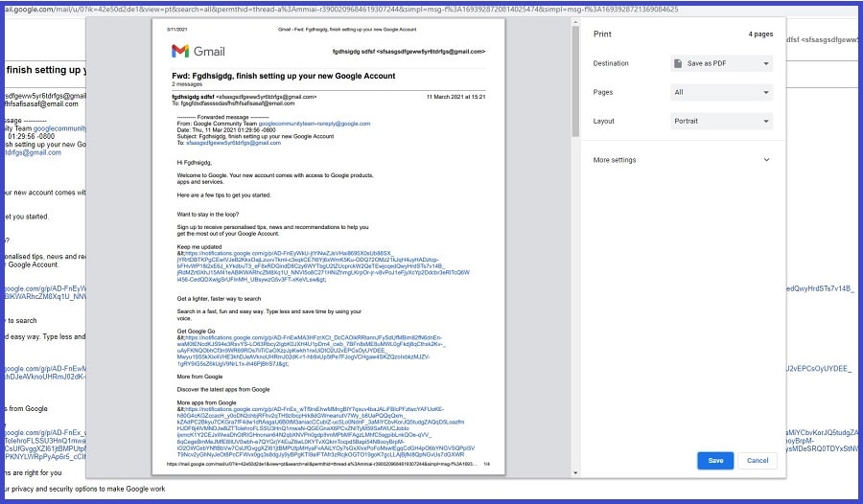
Task: Click the Destination dropdown arrow
Action: click(x=765, y=63)
